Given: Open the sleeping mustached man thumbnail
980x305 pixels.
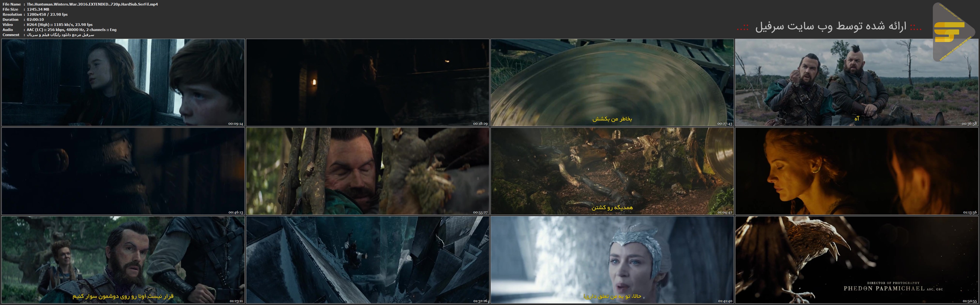Looking at the screenshot, I should click(x=368, y=171).
